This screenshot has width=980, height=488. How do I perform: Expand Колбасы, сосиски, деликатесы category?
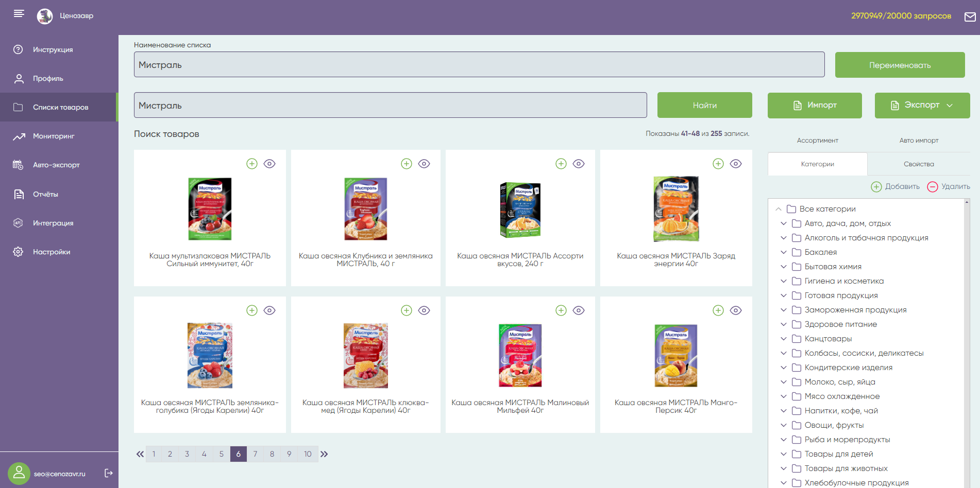[784, 353]
